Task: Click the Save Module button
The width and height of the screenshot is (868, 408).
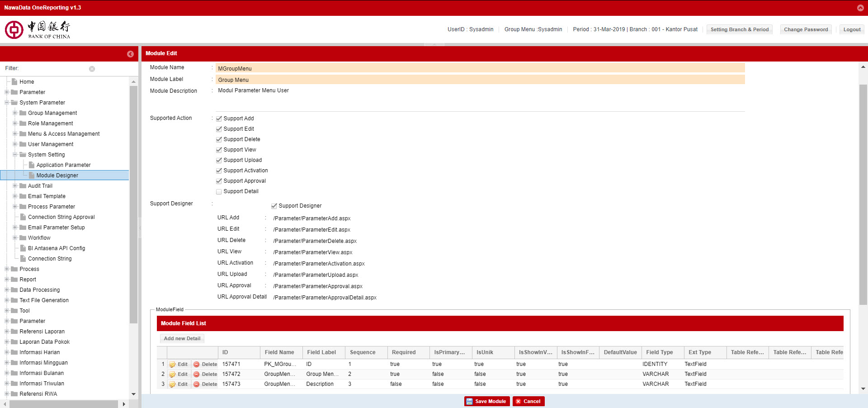Action: point(486,401)
